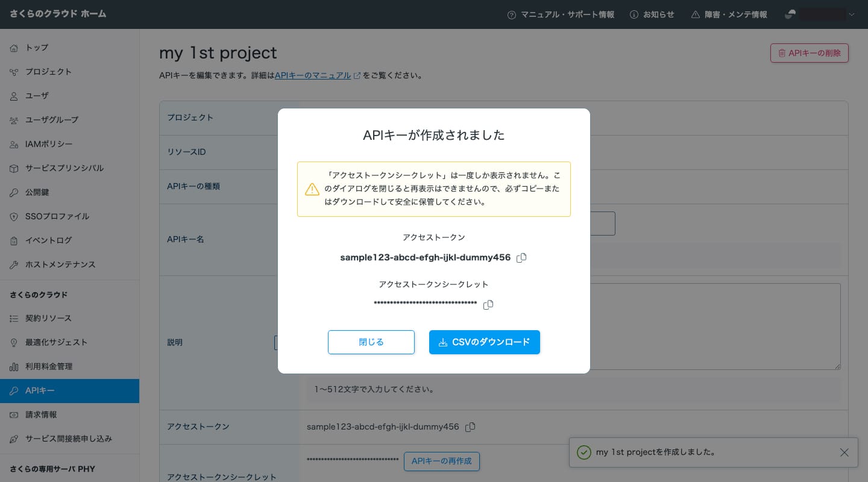Copy the access token secret in the dialog
Image resolution: width=868 pixels, height=482 pixels.
(488, 305)
